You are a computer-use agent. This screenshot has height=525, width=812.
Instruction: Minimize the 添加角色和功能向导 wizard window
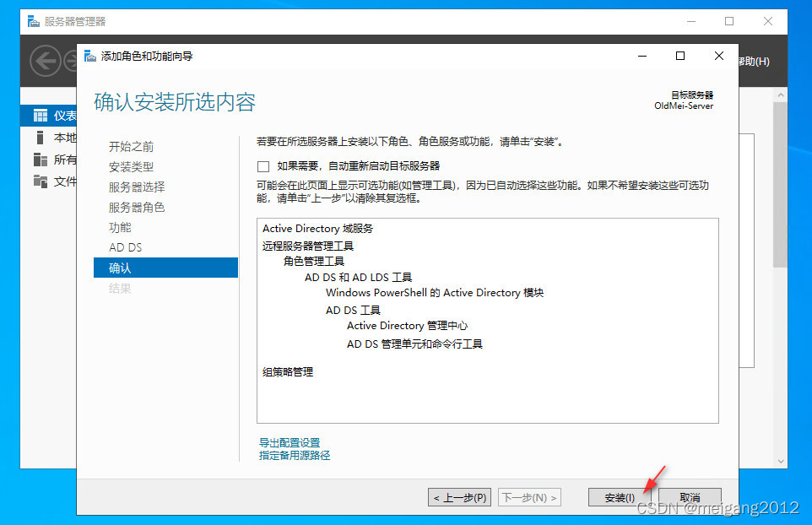point(642,56)
